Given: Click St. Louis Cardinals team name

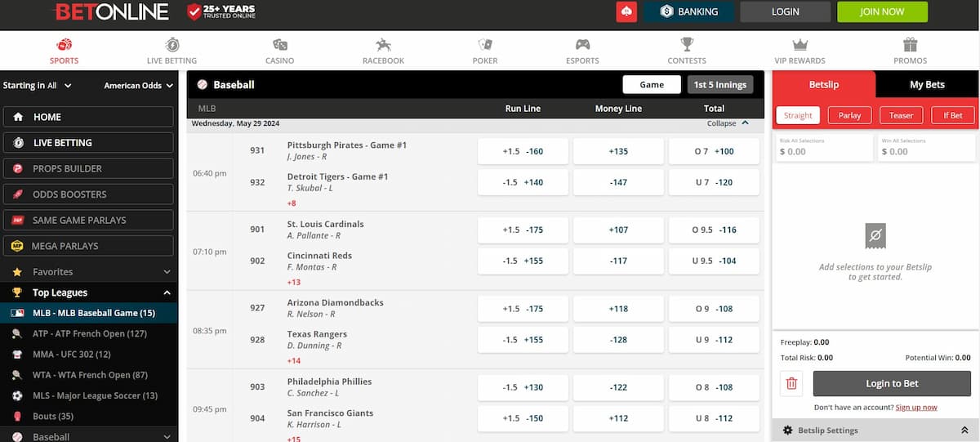Looking at the screenshot, I should (325, 224).
